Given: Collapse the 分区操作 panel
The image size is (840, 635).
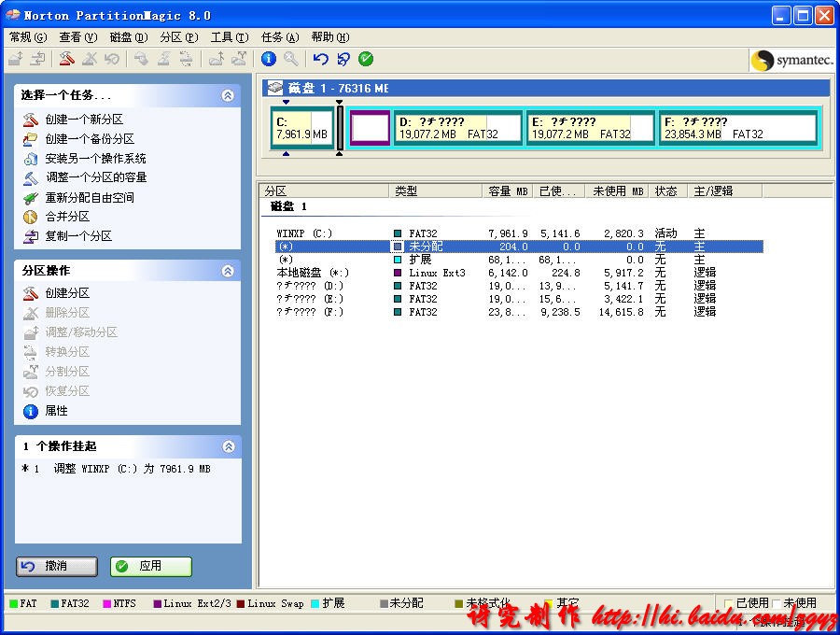Looking at the screenshot, I should 228,271.
